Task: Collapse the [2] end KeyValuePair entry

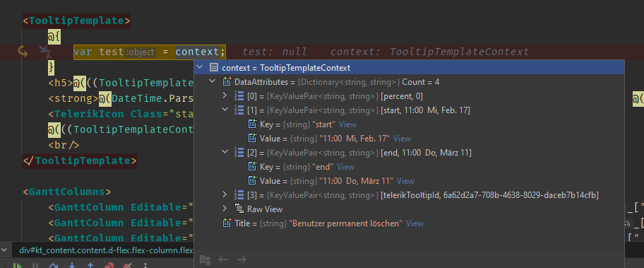Action: point(225,152)
